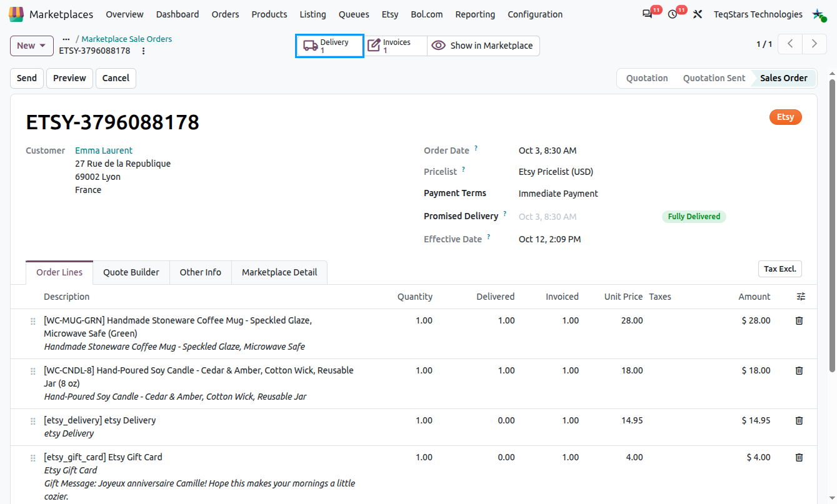Switch to the Marketplace Detail tab
Screen dimensions: 837x504
pyautogui.click(x=279, y=272)
